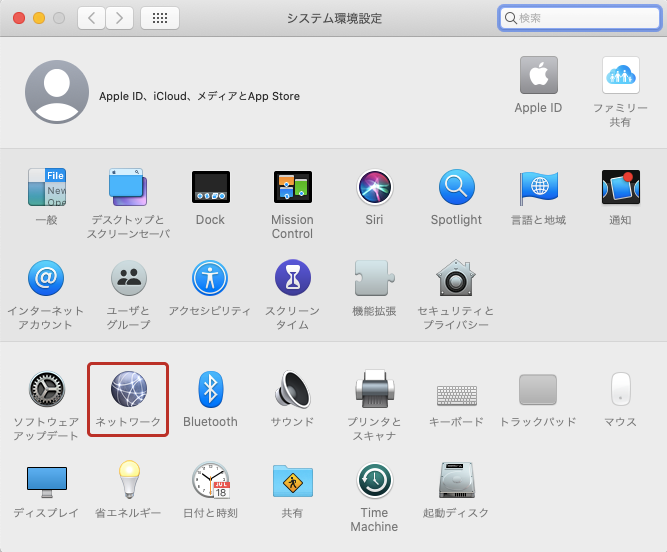
Task: Open 通知 (Notifications) preferences
Action: (621, 188)
